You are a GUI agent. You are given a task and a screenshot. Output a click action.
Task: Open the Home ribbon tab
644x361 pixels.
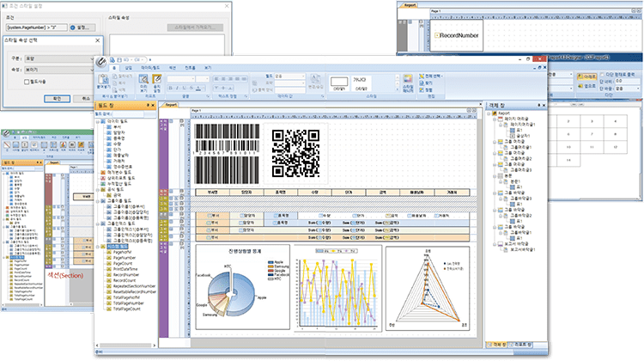(x=114, y=68)
